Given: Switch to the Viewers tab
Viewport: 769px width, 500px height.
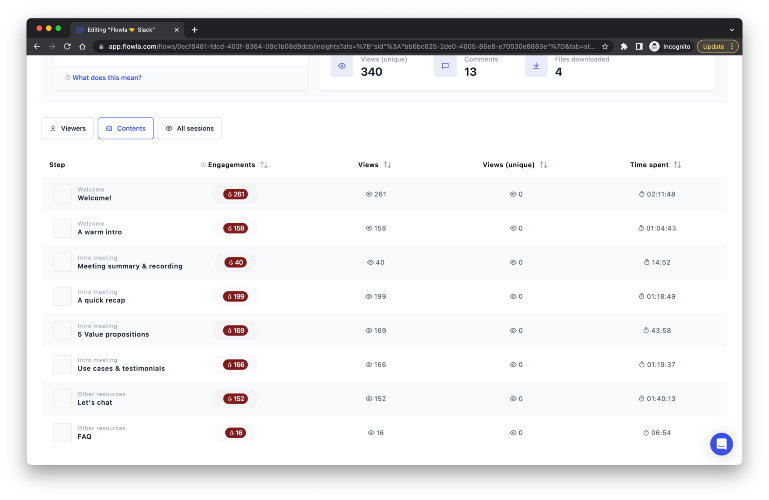Looking at the screenshot, I should [68, 128].
